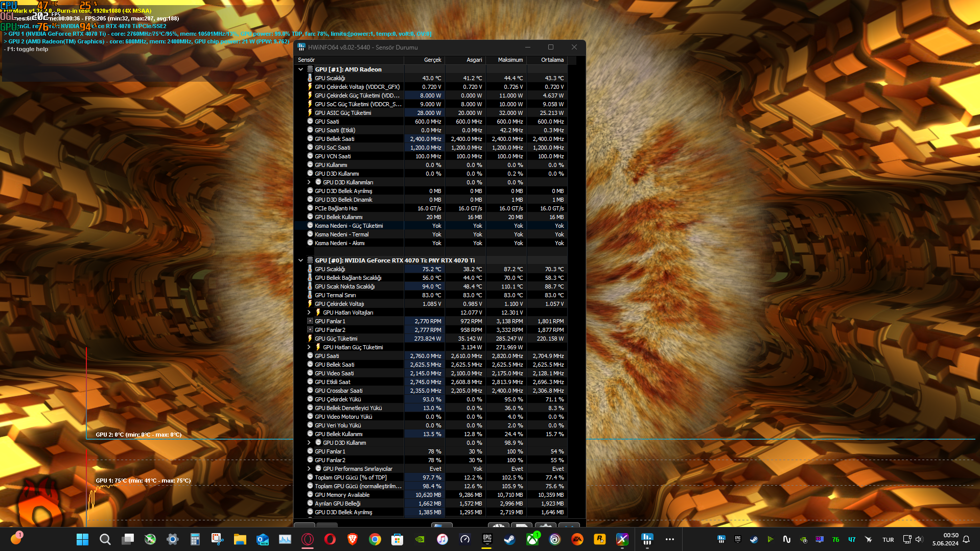Expand the GPU D3D Kullanım row
This screenshot has width=980, height=551.
click(309, 443)
